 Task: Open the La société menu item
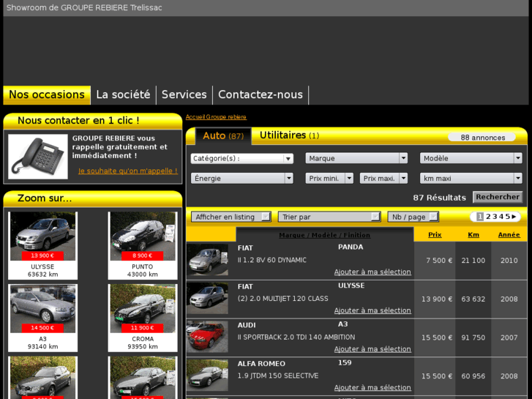123,94
